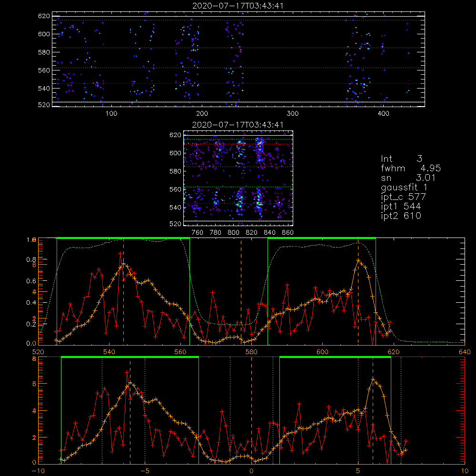Click top plot's image area

coord(238,59)
